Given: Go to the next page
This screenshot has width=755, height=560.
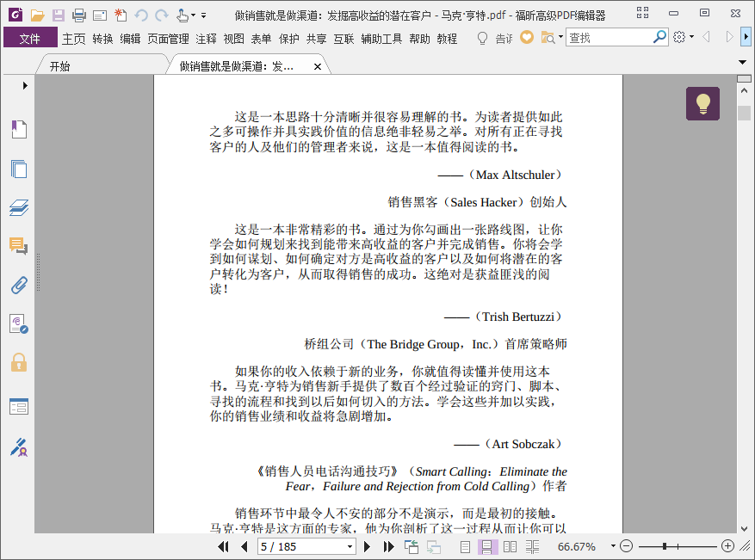Looking at the screenshot, I should coord(367,546).
